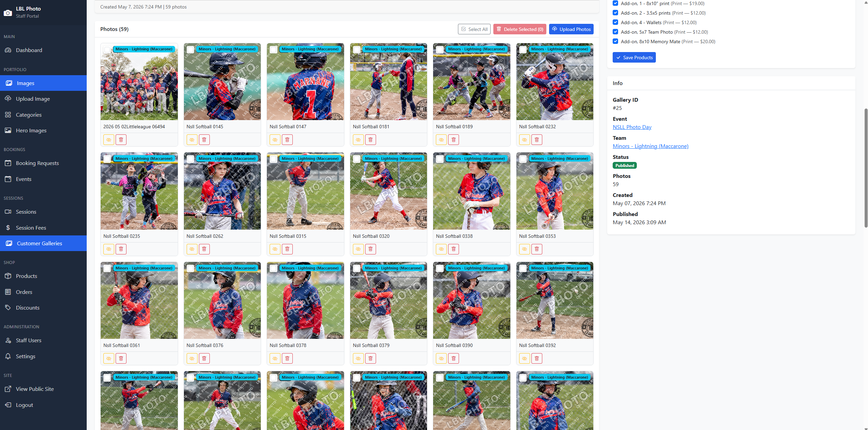
Task: Uncheck Add-on, 2 - 3.5x5 prints
Action: [x=615, y=13]
